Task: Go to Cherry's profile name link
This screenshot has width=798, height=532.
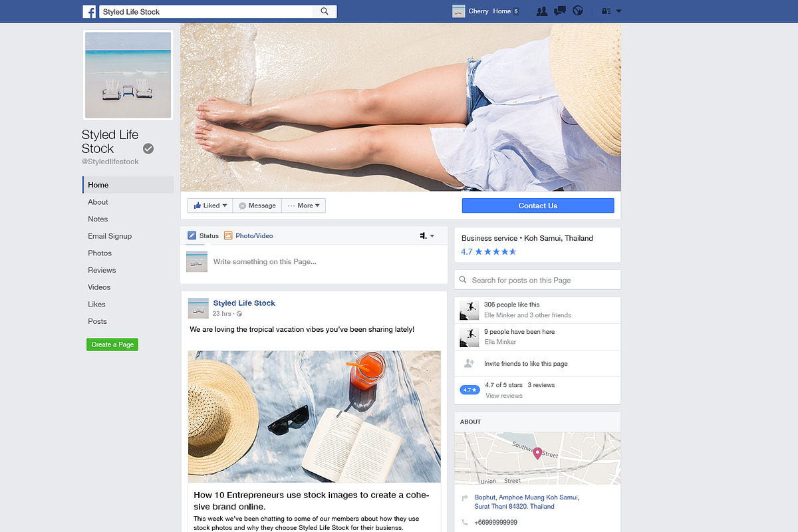Action: click(478, 11)
